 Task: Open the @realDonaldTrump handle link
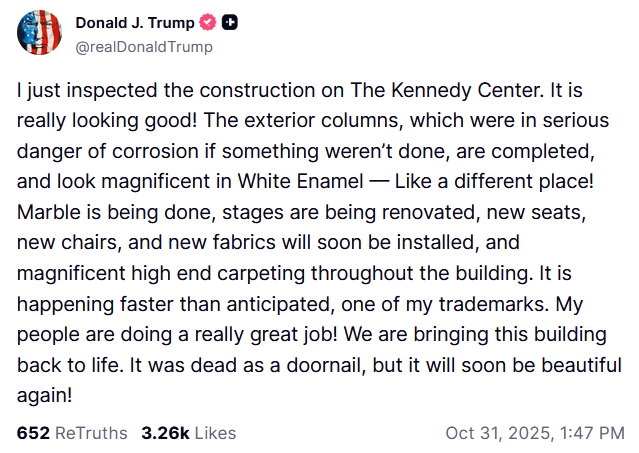(x=144, y=47)
